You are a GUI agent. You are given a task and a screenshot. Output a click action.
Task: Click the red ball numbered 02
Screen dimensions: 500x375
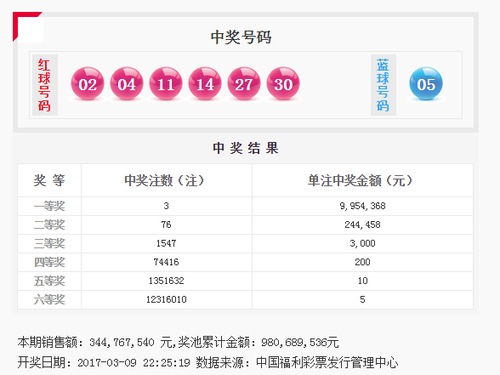coord(87,83)
